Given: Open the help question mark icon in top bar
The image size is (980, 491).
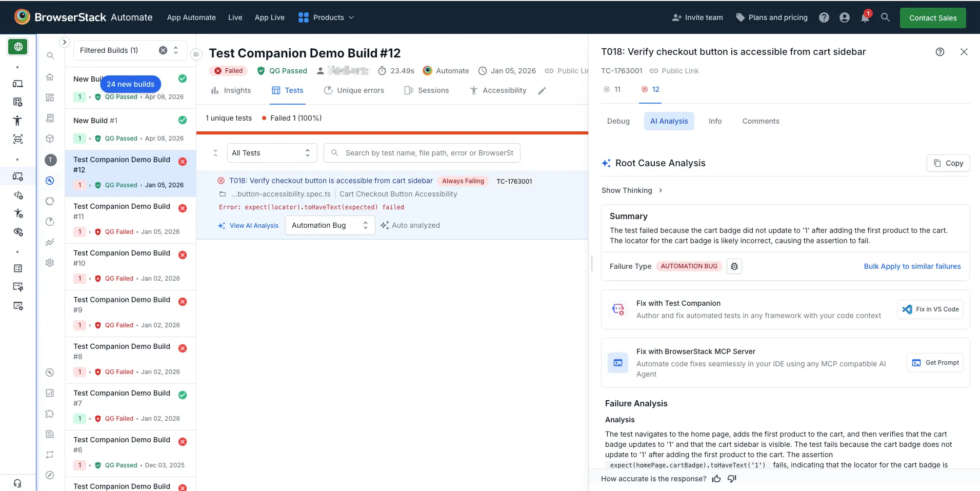Looking at the screenshot, I should [824, 17].
